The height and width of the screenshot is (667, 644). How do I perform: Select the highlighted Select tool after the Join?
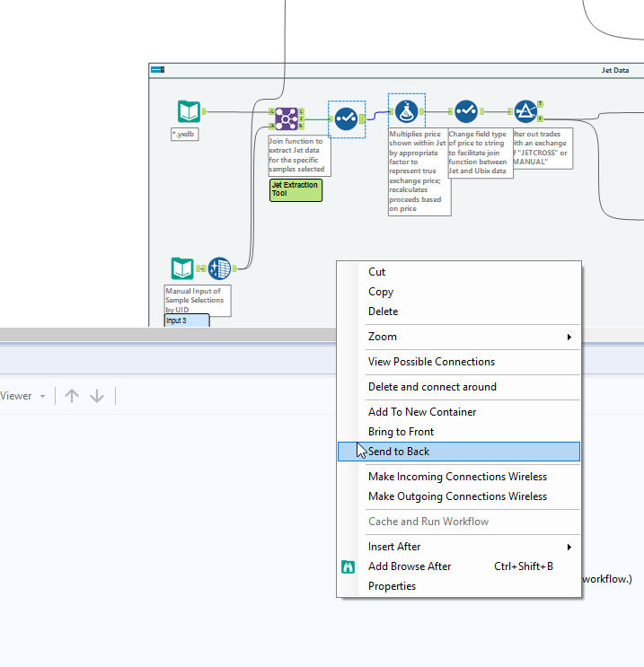point(346,118)
